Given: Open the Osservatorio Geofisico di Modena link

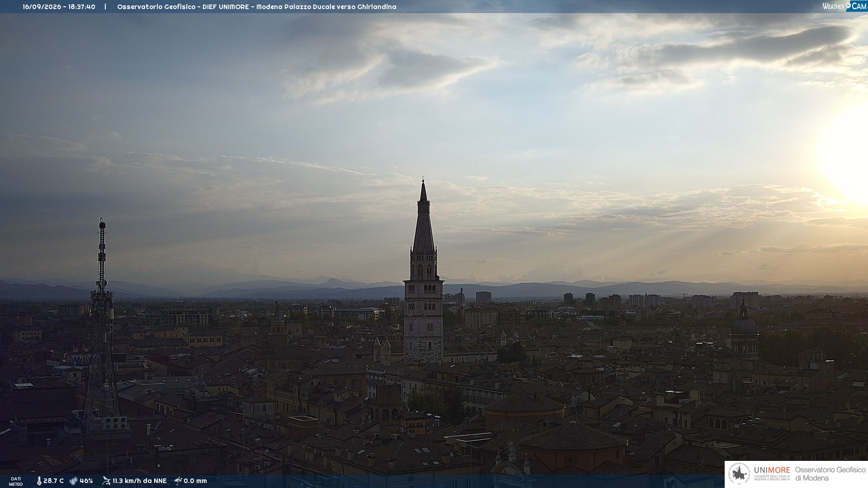Looking at the screenshot, I should pos(830,474).
